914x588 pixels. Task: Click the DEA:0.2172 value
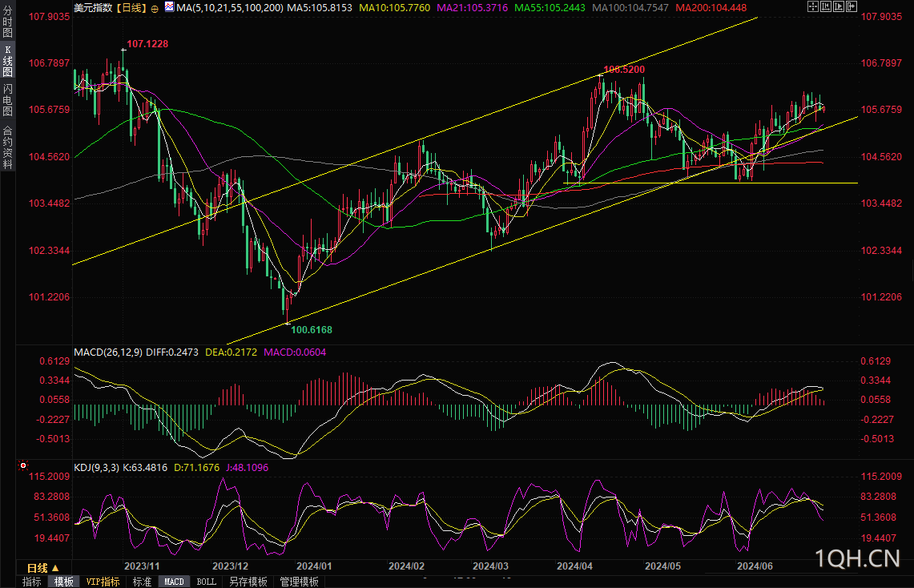coord(231,352)
